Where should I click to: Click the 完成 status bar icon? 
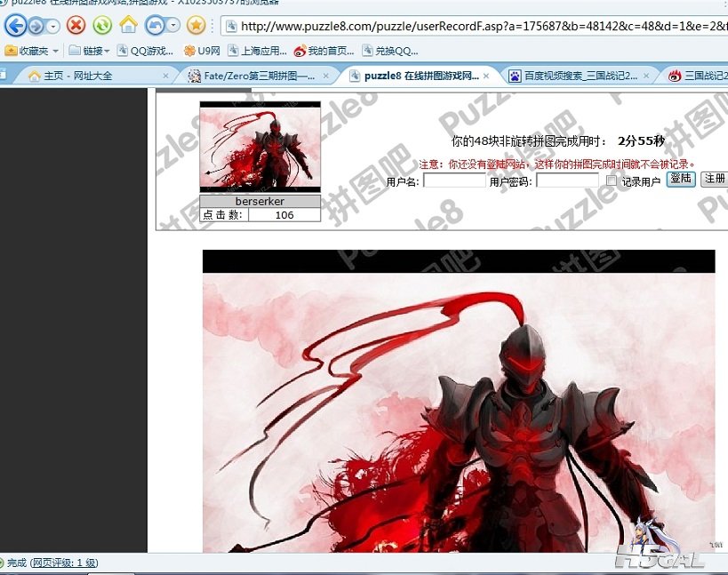pyautogui.click(x=2, y=563)
